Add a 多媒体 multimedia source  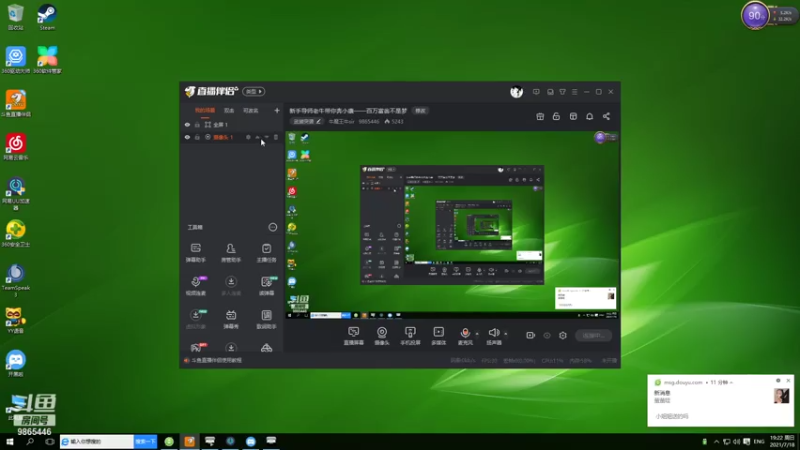pyautogui.click(x=438, y=336)
